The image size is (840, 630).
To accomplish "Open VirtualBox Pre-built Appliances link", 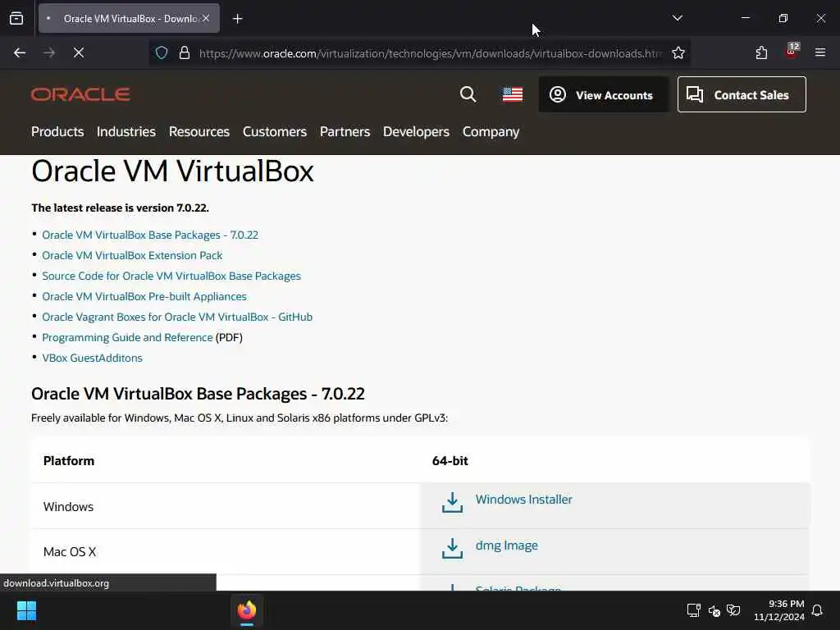I will pyautogui.click(x=144, y=296).
